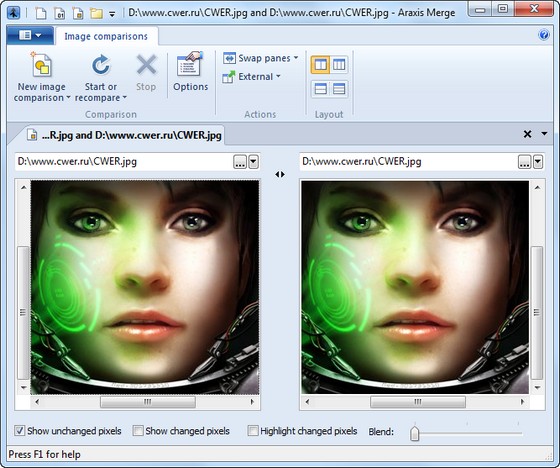560x468 pixels.
Task: Open comparison Options dialog
Action: (190, 72)
